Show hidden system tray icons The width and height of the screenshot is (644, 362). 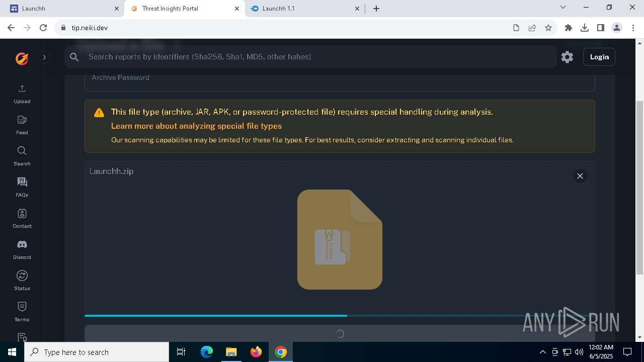click(543, 352)
